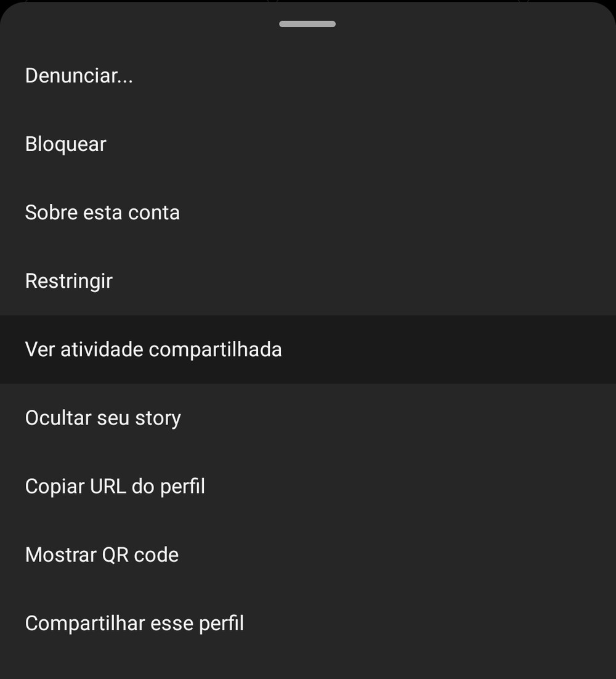Restrict the account with Restringir
Screen dimensions: 616x679
pos(69,281)
